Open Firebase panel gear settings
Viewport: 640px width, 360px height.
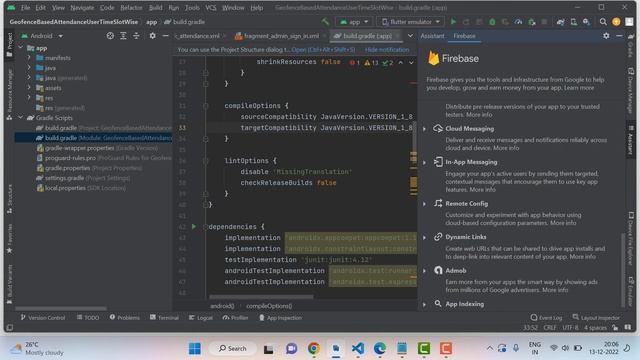[606, 36]
